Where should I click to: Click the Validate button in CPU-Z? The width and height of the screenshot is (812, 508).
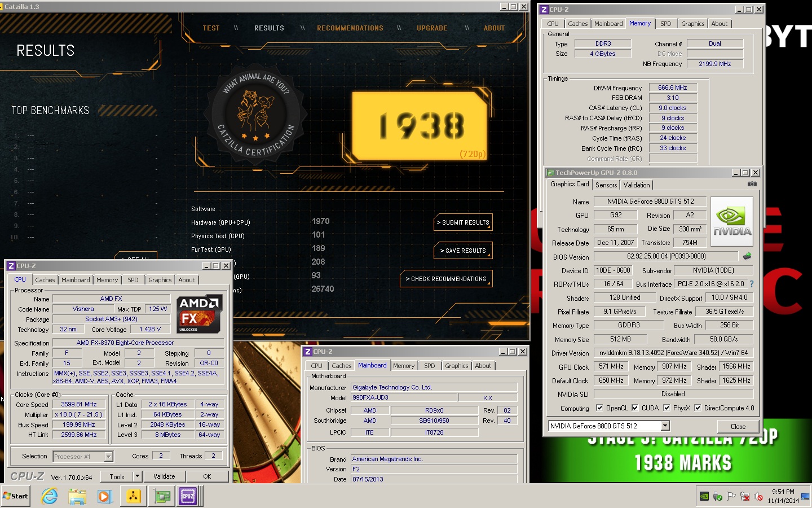pos(164,476)
